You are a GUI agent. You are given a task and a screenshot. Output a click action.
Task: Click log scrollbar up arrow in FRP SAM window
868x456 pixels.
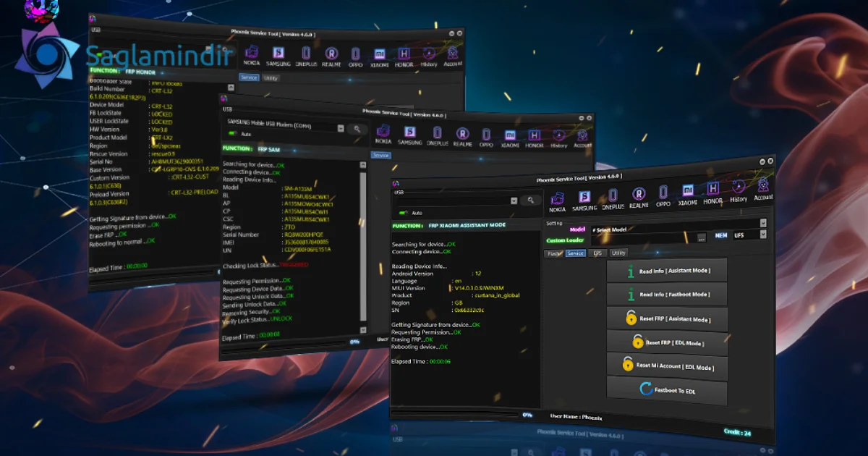pyautogui.click(x=364, y=165)
